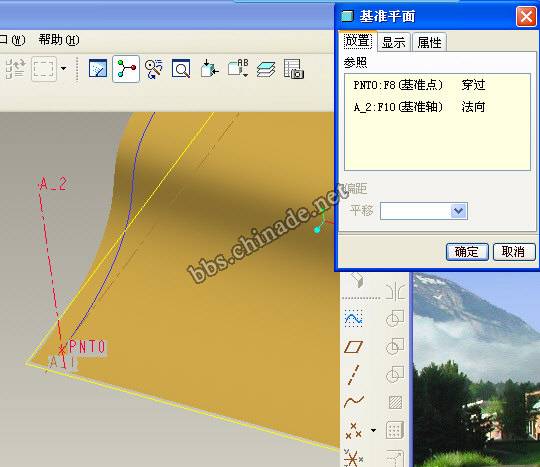Click the 取消 button
Viewport: 540px width, 467px height.
pyautogui.click(x=513, y=252)
